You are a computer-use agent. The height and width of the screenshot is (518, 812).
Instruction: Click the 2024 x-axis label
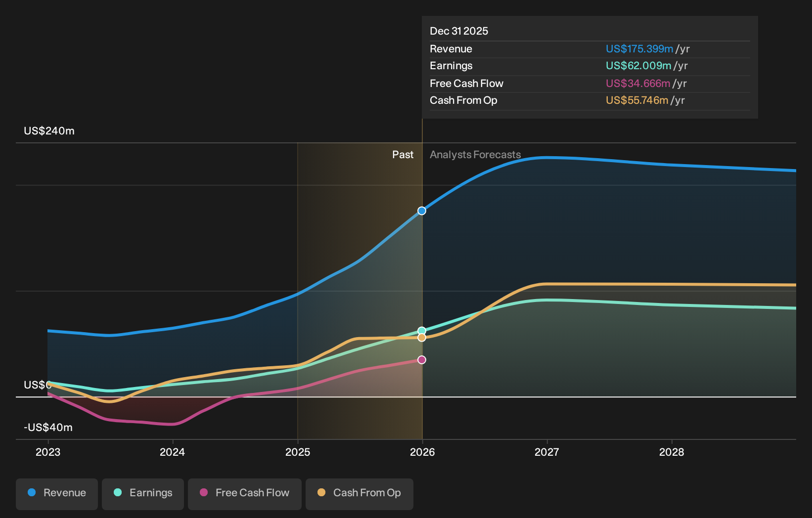[172, 452]
